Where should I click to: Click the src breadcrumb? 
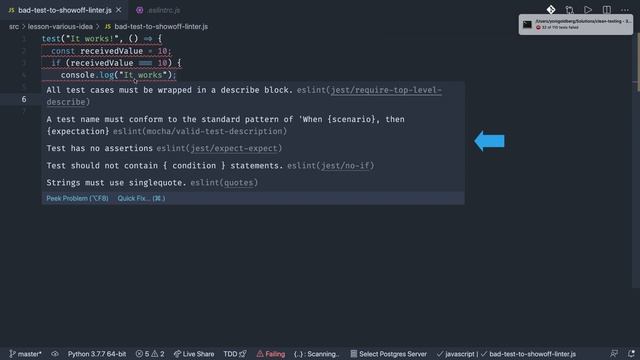click(14, 27)
